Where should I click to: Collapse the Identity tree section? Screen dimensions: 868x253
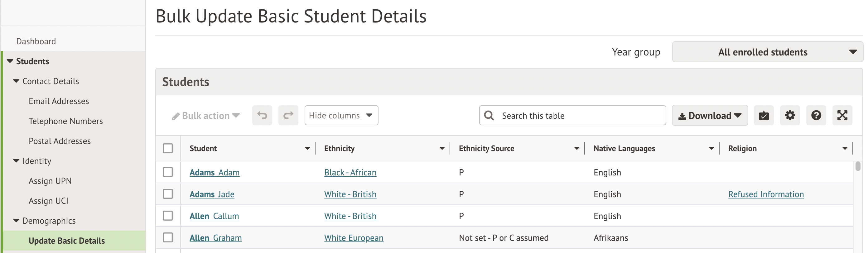16,161
